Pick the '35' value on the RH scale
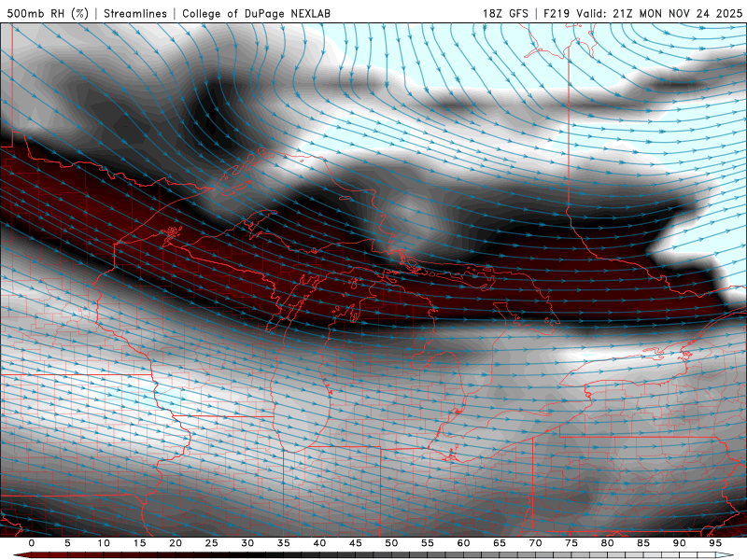The image size is (747, 560). (284, 543)
